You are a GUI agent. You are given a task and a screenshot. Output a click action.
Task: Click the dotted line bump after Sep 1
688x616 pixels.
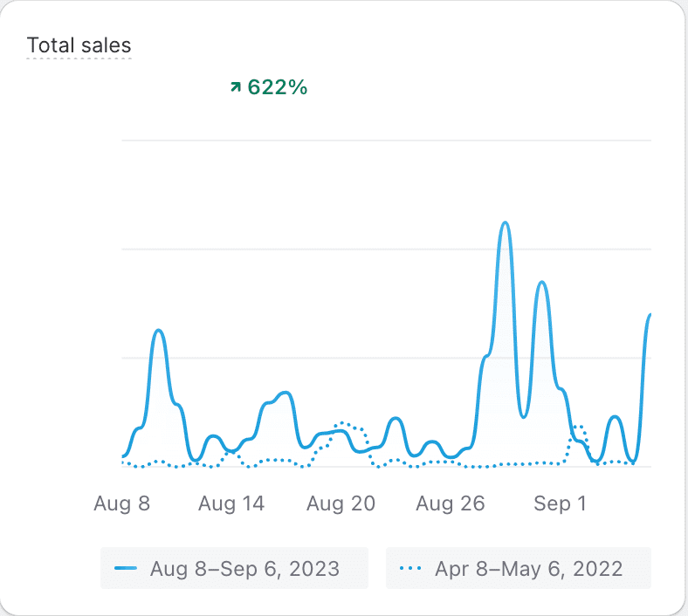(578, 427)
